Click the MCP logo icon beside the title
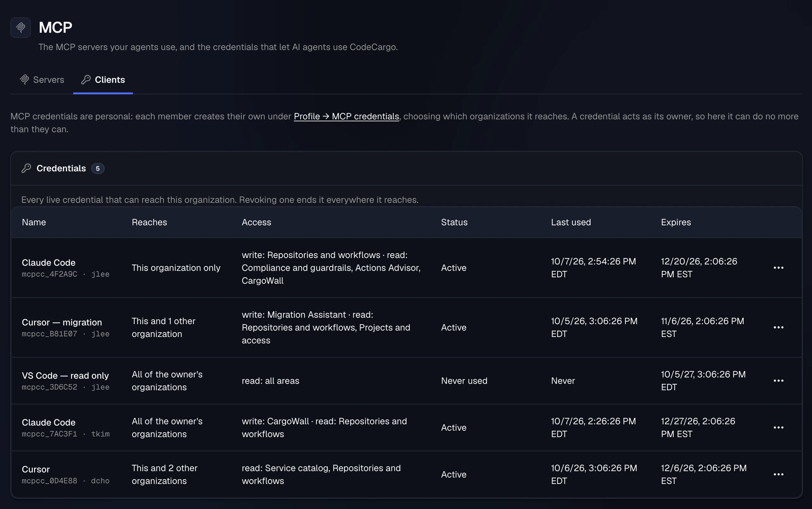812x509 pixels. click(x=21, y=27)
